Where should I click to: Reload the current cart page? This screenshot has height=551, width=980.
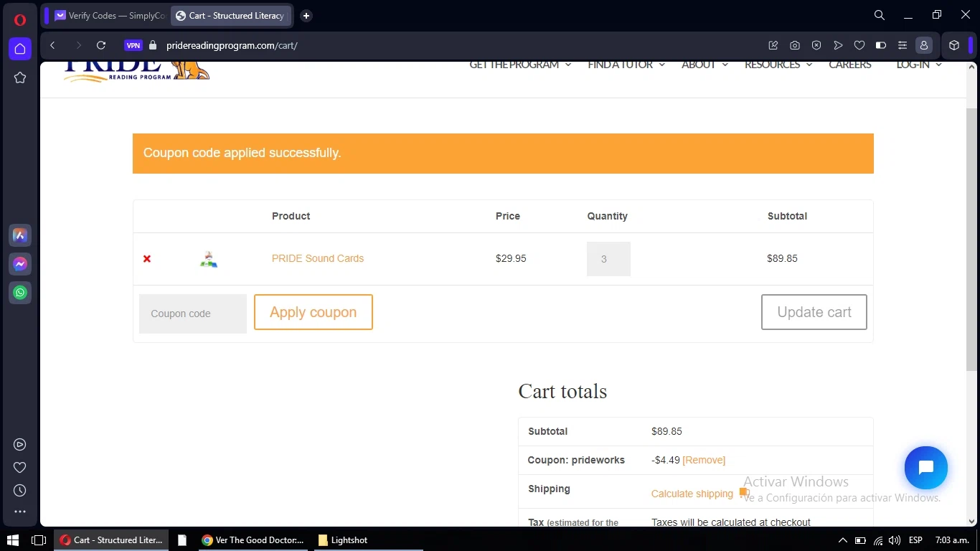tap(101, 45)
